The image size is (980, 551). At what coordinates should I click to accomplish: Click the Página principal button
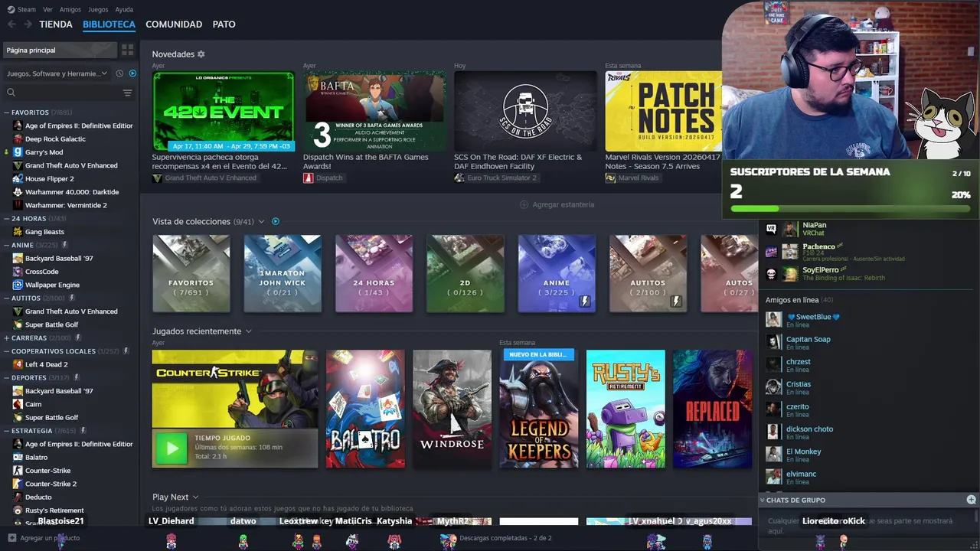point(60,50)
